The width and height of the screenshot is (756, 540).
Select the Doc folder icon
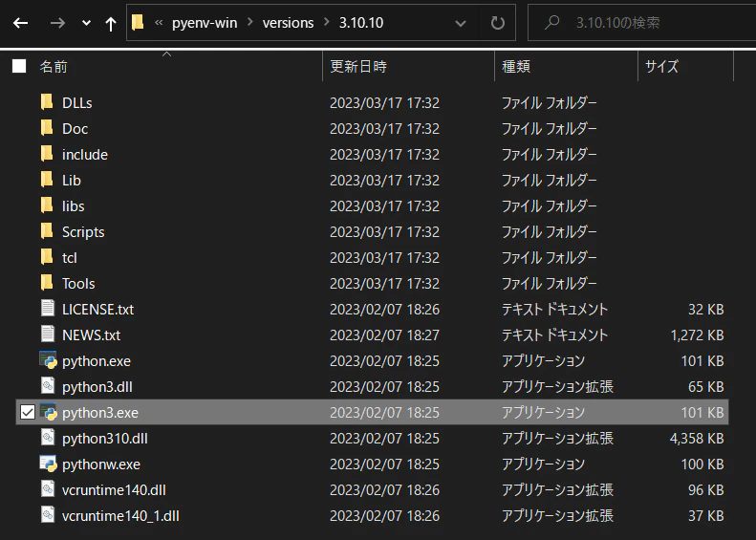pos(47,128)
